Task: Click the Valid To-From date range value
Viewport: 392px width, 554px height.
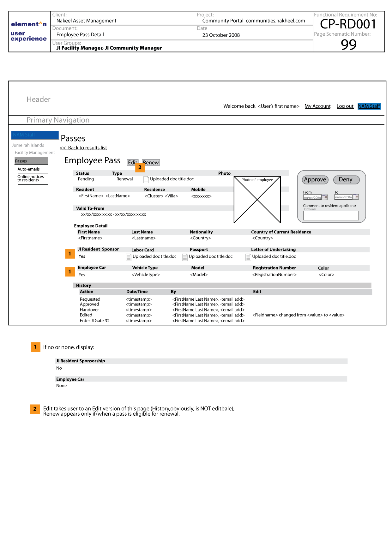Action: pyautogui.click(x=113, y=214)
